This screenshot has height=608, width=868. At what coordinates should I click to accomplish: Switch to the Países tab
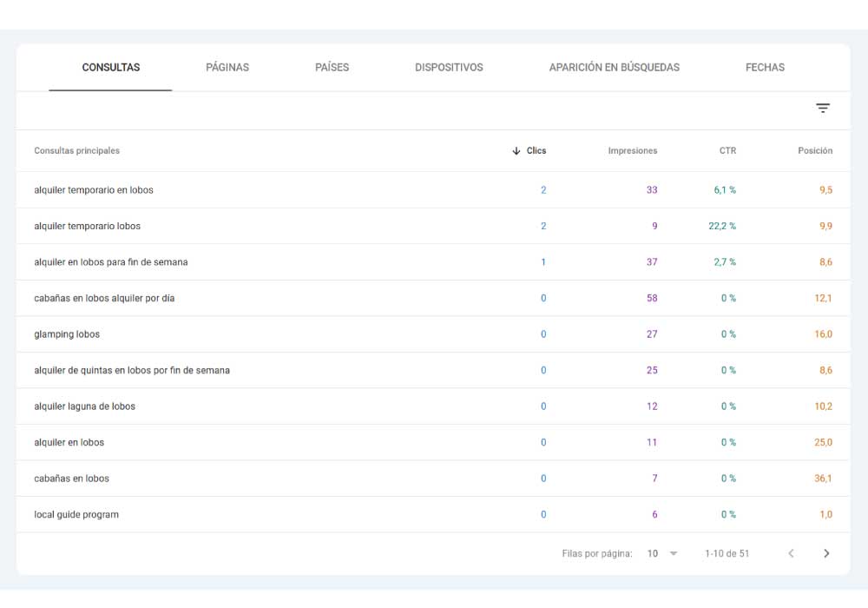click(332, 68)
